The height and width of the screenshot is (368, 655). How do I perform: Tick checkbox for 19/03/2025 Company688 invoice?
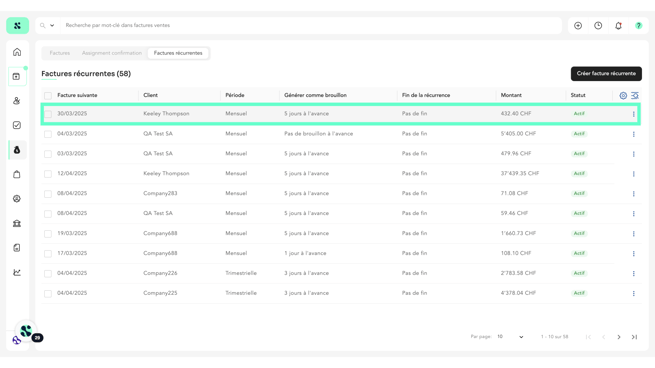click(x=48, y=234)
